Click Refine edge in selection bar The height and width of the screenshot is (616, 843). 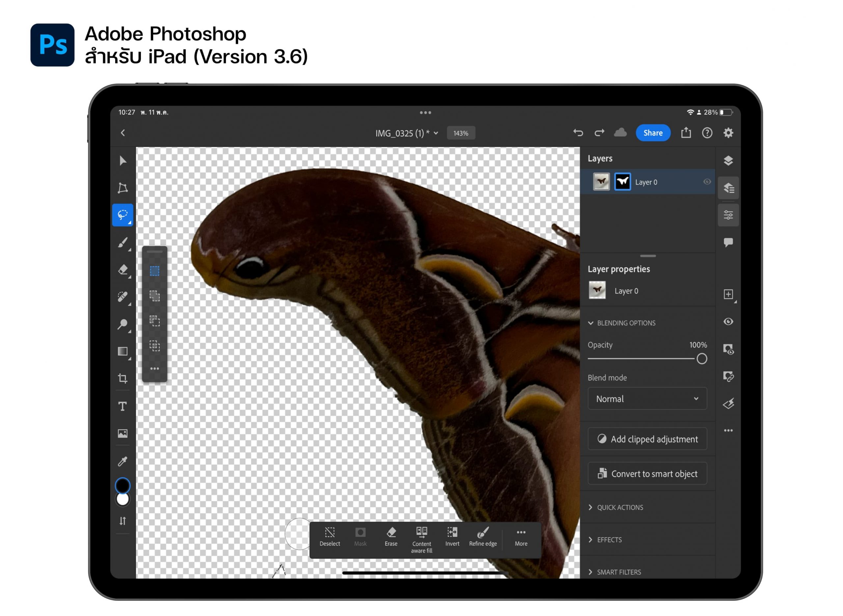(x=483, y=537)
